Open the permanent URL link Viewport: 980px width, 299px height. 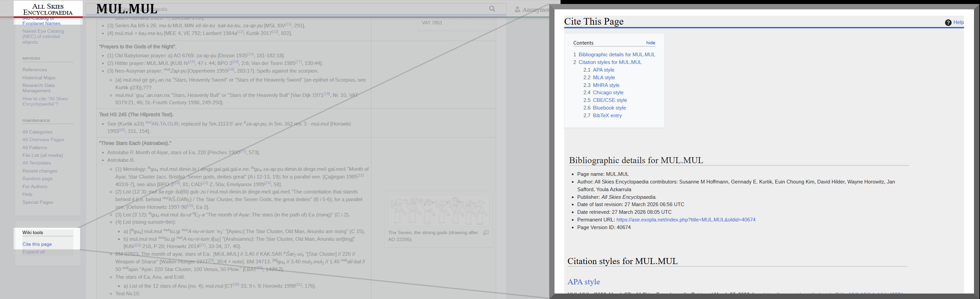coord(686,220)
